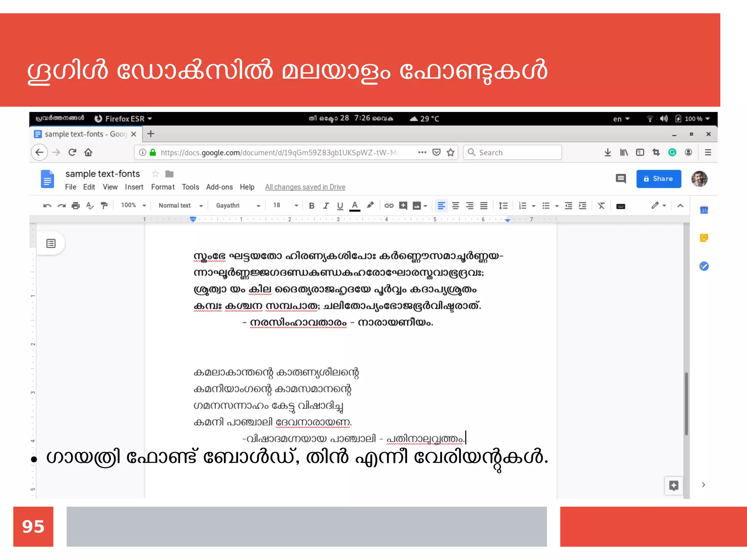Toggle Italic formatting
This screenshot has height=560, width=747.
[326, 206]
